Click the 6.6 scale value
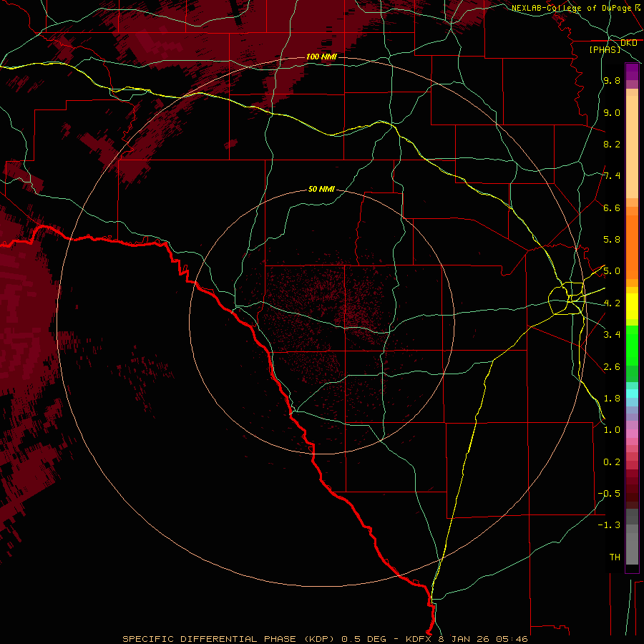Viewport: 644px width, 644px height. click(x=612, y=208)
